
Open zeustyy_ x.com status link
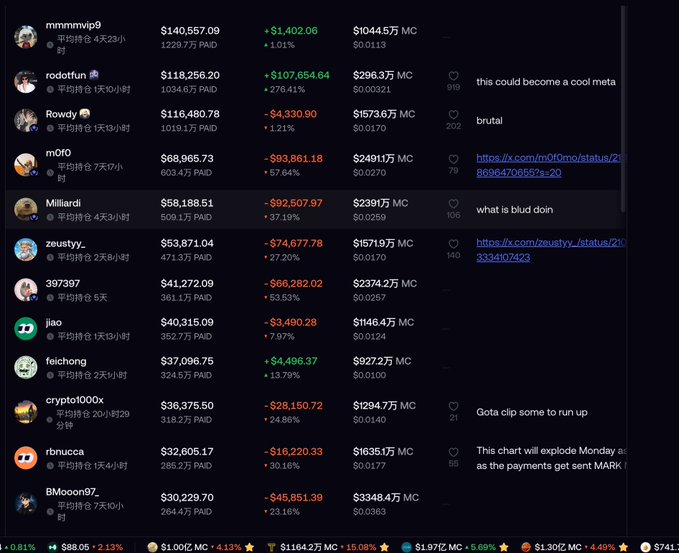(x=550, y=250)
